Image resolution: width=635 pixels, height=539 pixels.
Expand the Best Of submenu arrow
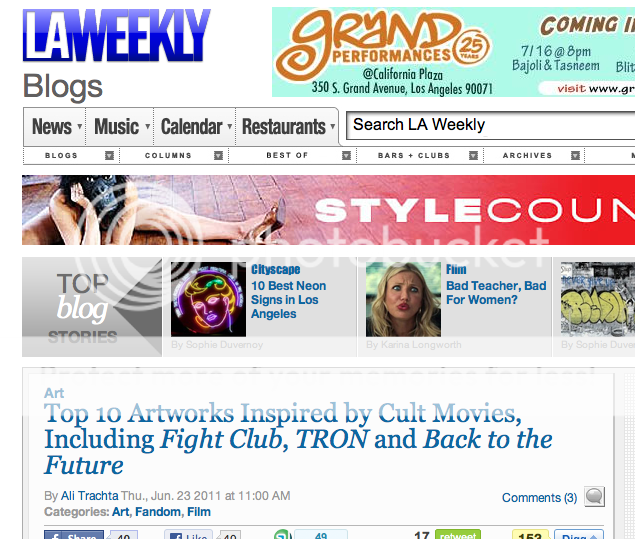point(346,156)
